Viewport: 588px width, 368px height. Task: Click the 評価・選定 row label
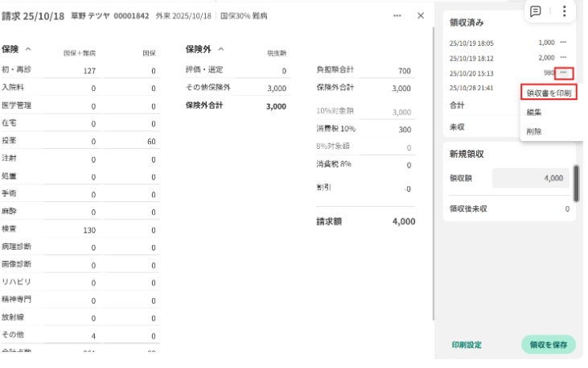click(x=204, y=70)
